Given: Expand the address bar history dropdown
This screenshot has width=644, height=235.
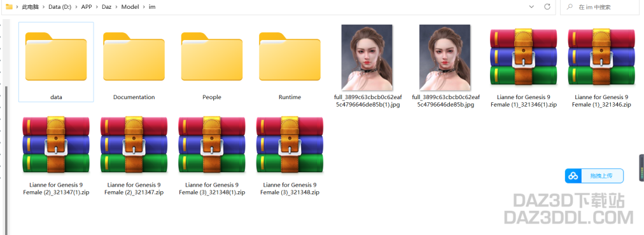Looking at the screenshot, I should tap(531, 7).
